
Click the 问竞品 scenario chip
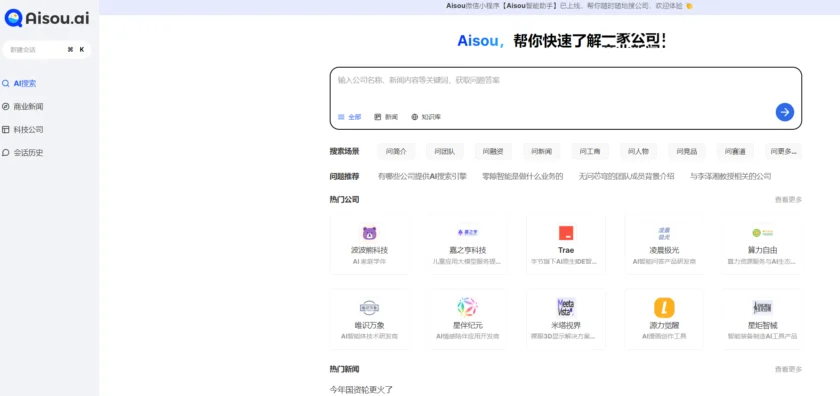[687, 152]
